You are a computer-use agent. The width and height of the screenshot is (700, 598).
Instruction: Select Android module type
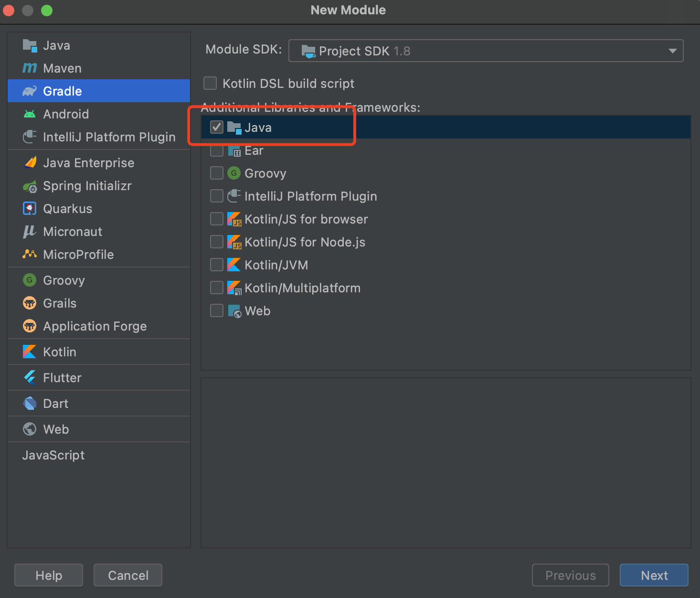click(99, 114)
